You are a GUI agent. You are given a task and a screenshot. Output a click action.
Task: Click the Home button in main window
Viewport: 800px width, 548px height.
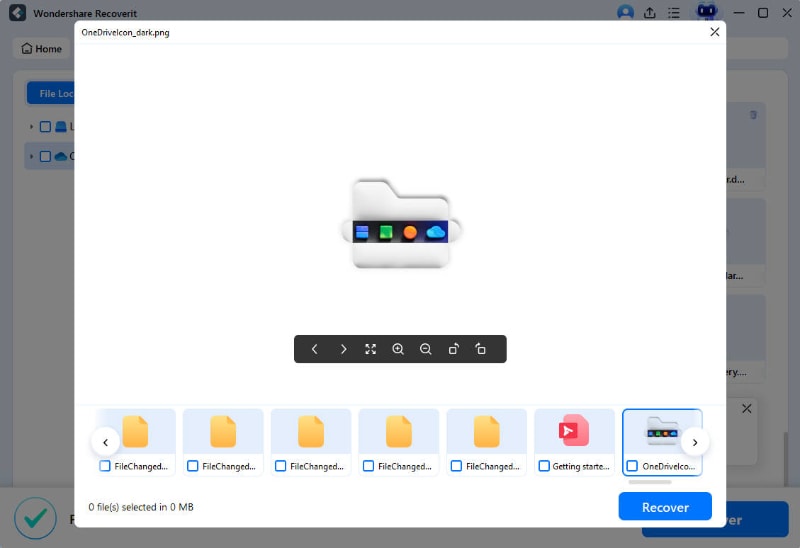tap(41, 49)
